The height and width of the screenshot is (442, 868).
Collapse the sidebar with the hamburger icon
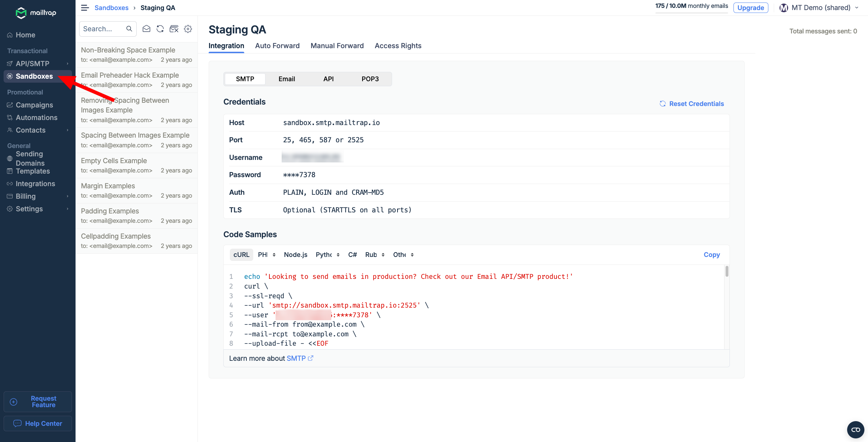(85, 8)
